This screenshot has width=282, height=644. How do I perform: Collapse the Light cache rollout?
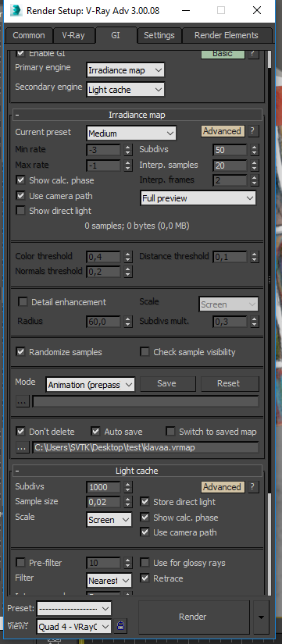coord(137,471)
